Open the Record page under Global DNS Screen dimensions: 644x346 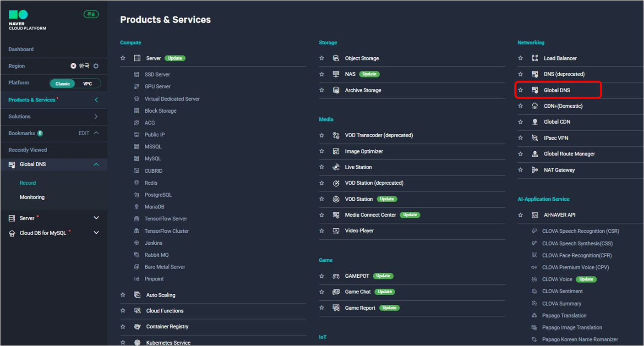coord(27,182)
